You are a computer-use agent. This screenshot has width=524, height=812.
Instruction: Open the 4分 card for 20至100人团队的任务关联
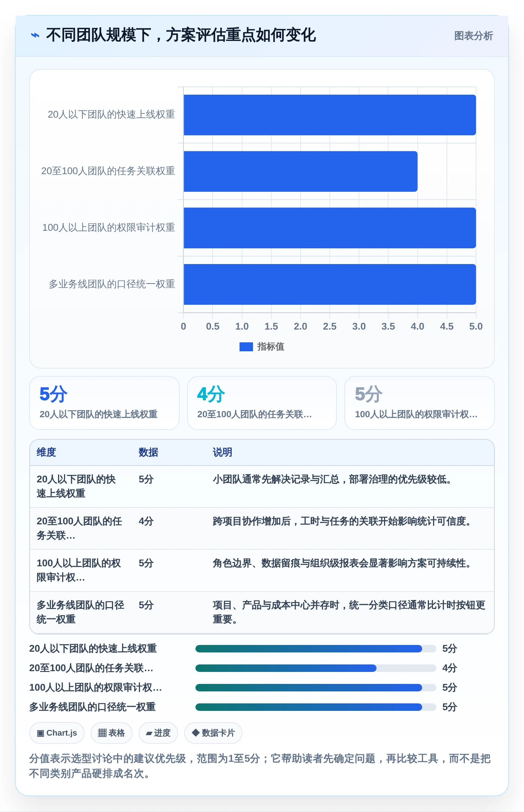262,403
